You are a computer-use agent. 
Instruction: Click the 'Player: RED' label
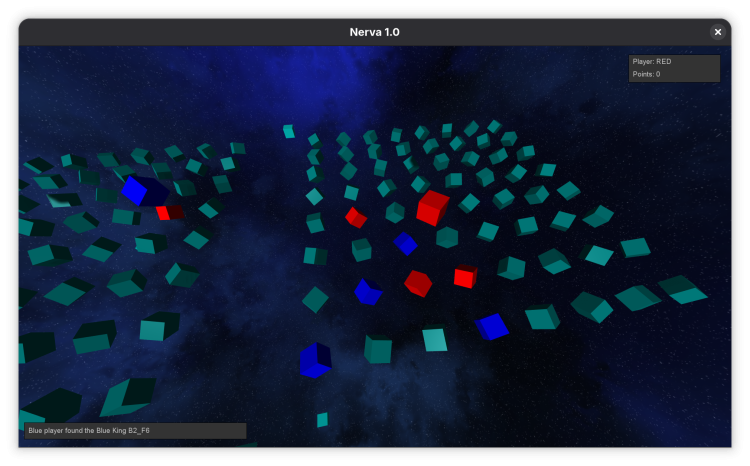[x=651, y=61]
